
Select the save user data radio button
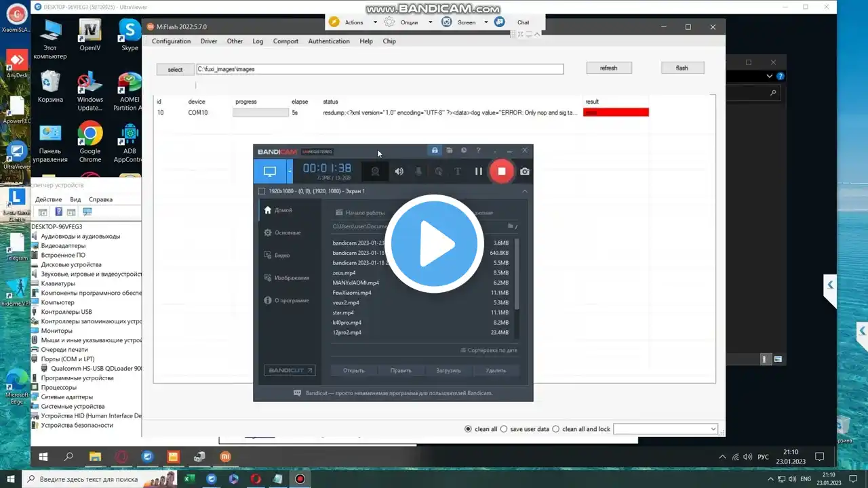[x=504, y=429]
